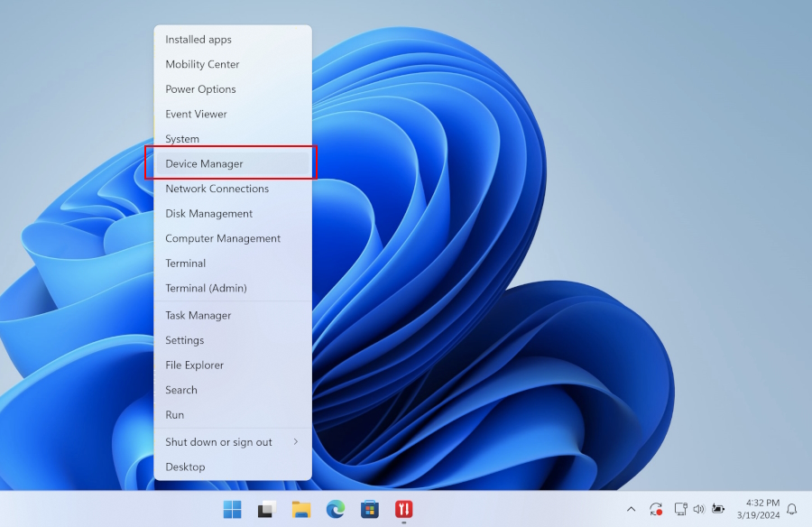
Task: Select Disk Management menu entry
Action: click(208, 214)
